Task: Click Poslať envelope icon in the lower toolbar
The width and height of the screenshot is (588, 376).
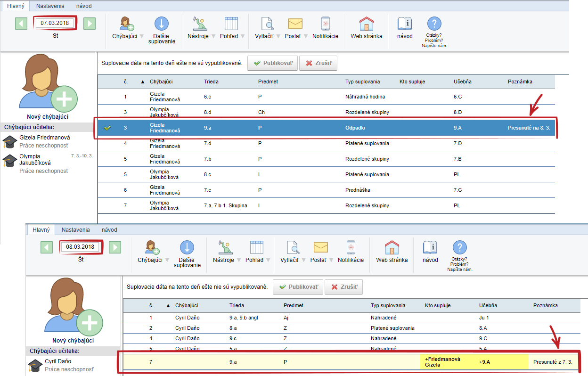Action: pyautogui.click(x=320, y=248)
